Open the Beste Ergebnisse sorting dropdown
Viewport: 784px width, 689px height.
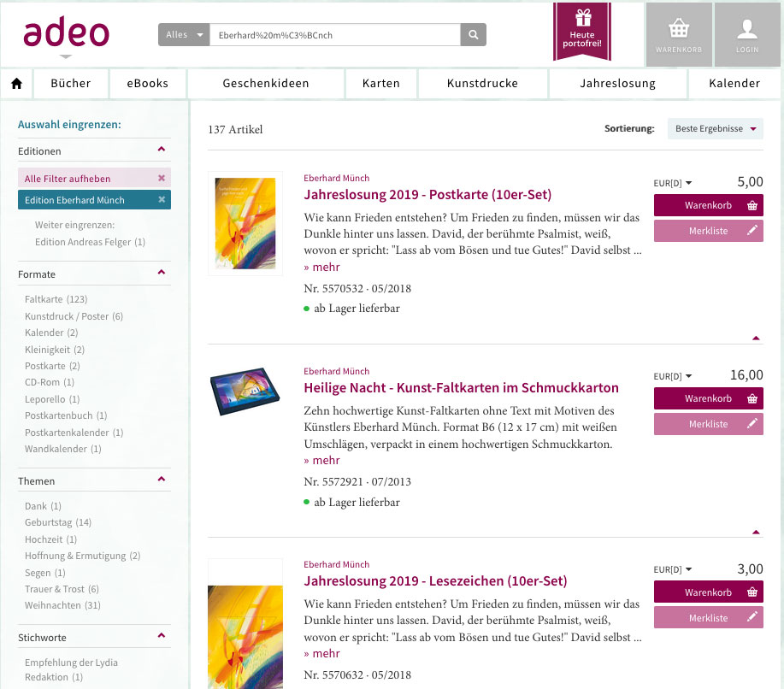(x=715, y=129)
